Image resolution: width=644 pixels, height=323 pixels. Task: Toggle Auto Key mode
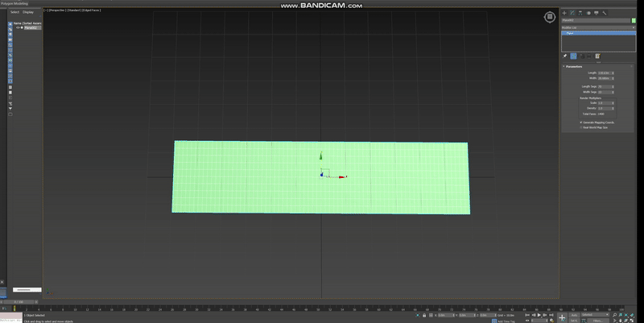(x=574, y=315)
